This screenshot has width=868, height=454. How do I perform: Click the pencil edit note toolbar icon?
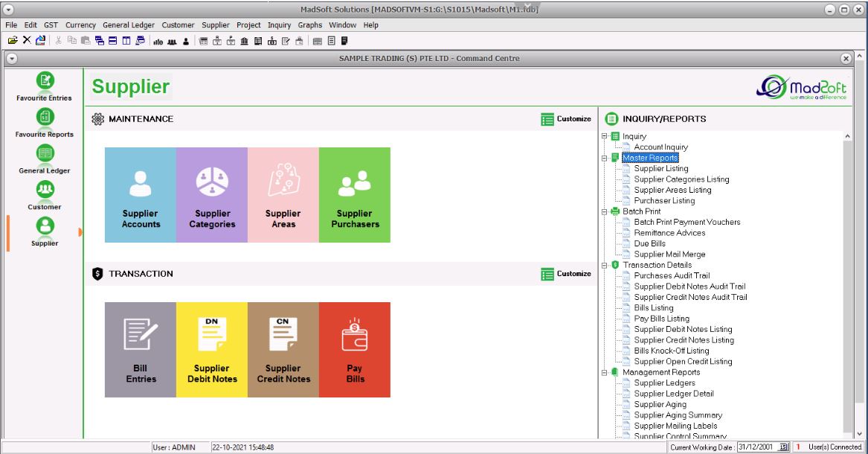click(x=286, y=41)
